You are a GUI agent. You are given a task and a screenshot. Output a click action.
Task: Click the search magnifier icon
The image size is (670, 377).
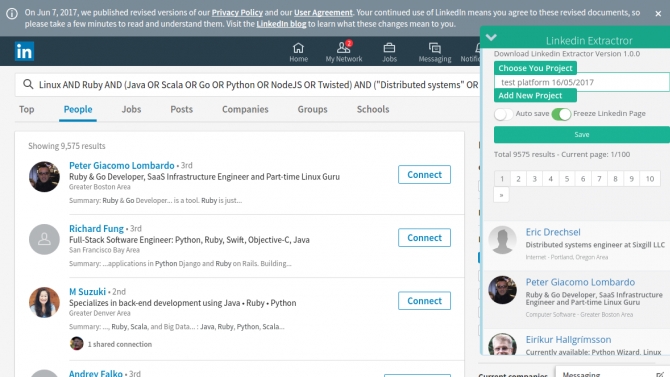coord(28,84)
